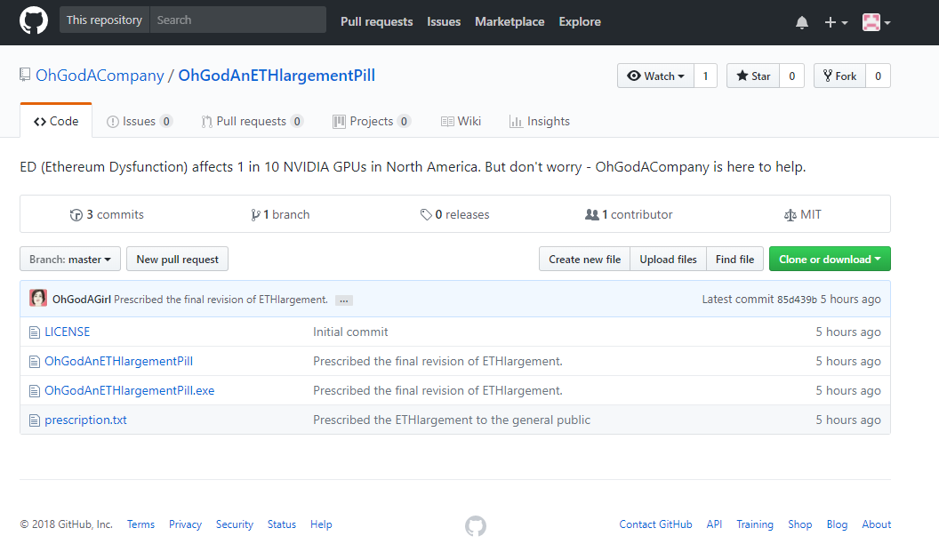Open the OhGodAnETHlargementPill.exe file
939x560 pixels.
coord(129,390)
